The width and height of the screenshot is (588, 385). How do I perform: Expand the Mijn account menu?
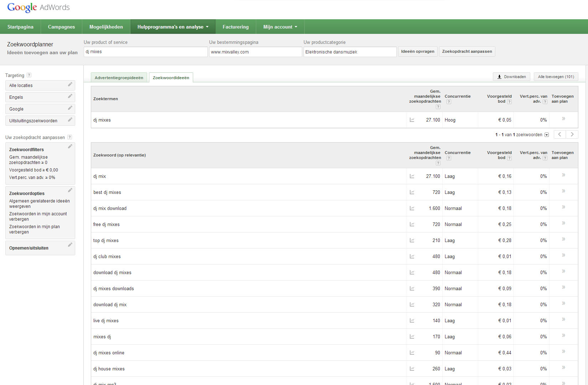click(280, 27)
